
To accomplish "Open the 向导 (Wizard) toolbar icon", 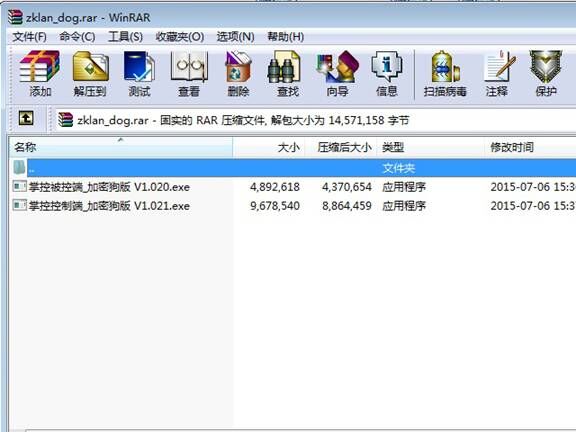I will 337,66.
